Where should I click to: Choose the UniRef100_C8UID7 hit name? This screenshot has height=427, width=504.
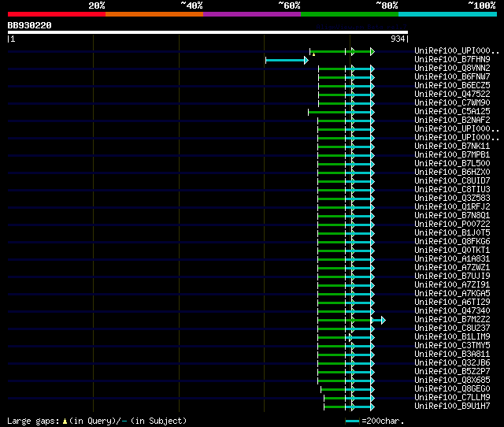point(452,181)
